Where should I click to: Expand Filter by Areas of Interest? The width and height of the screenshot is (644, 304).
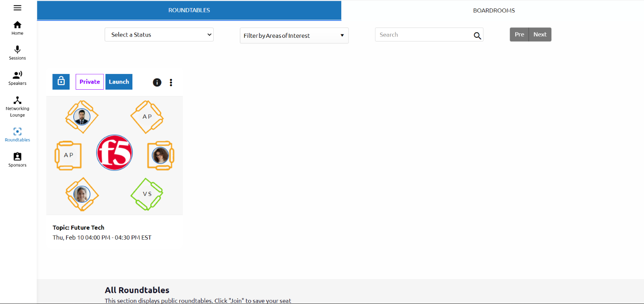[x=294, y=35]
